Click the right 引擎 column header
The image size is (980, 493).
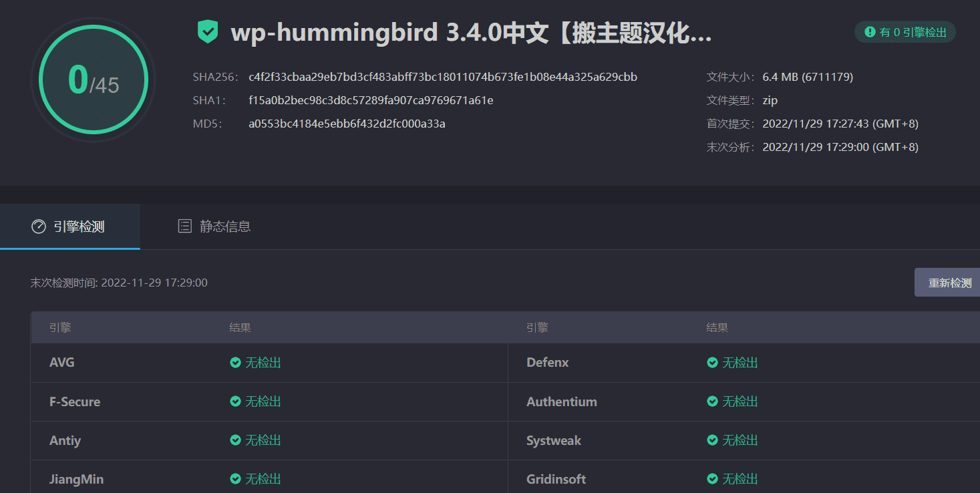(537, 328)
